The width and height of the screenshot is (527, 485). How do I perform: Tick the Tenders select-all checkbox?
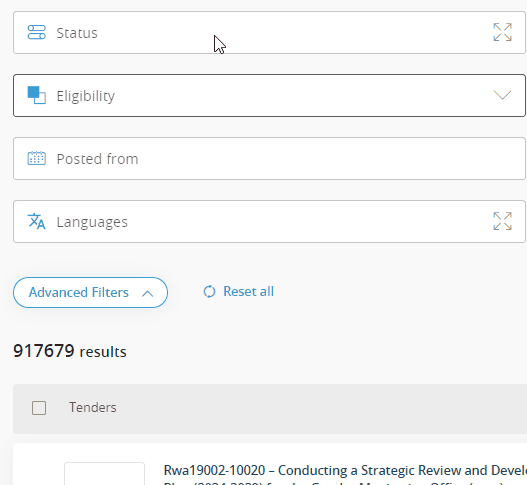click(x=39, y=408)
